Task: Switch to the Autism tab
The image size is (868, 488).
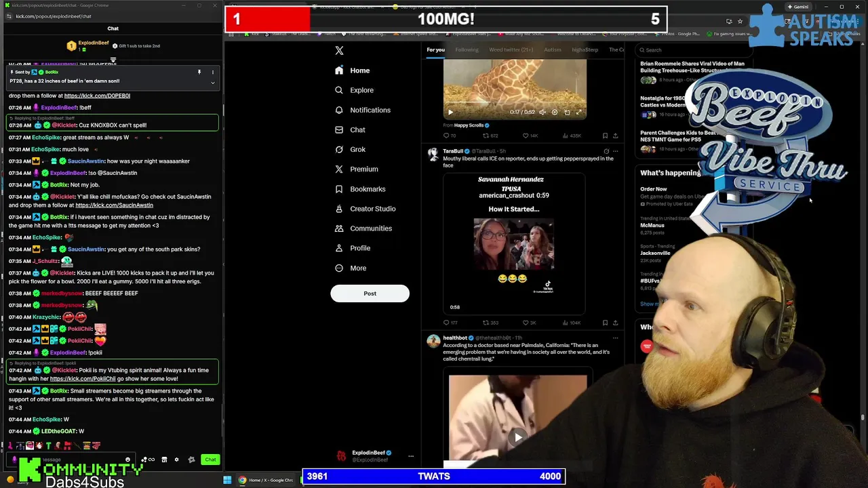Action: [x=552, y=49]
